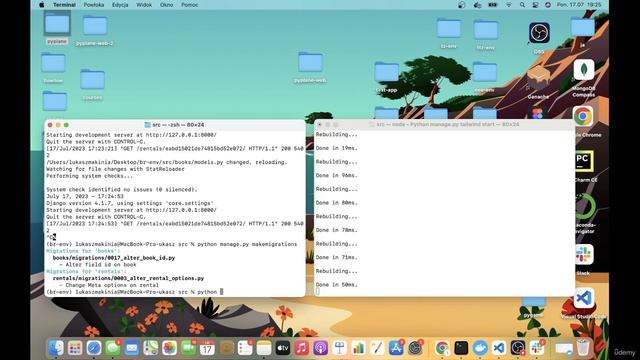The height and width of the screenshot is (360, 640).
Task: Open the Powłoka menu
Action: [x=94, y=5]
